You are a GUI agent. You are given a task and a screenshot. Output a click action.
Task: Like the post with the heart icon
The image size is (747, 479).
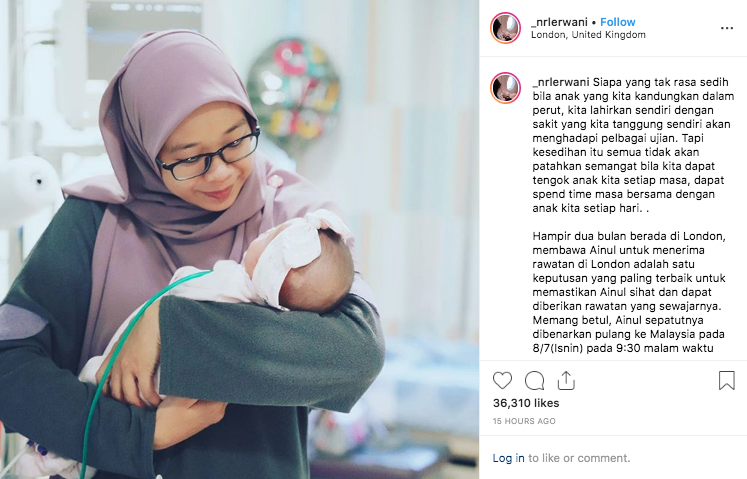click(502, 381)
